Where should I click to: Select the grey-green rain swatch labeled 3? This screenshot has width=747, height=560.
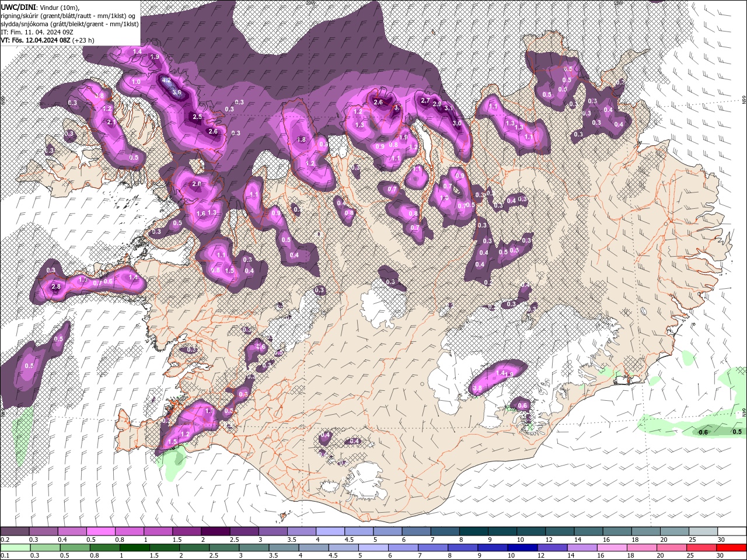click(254, 548)
